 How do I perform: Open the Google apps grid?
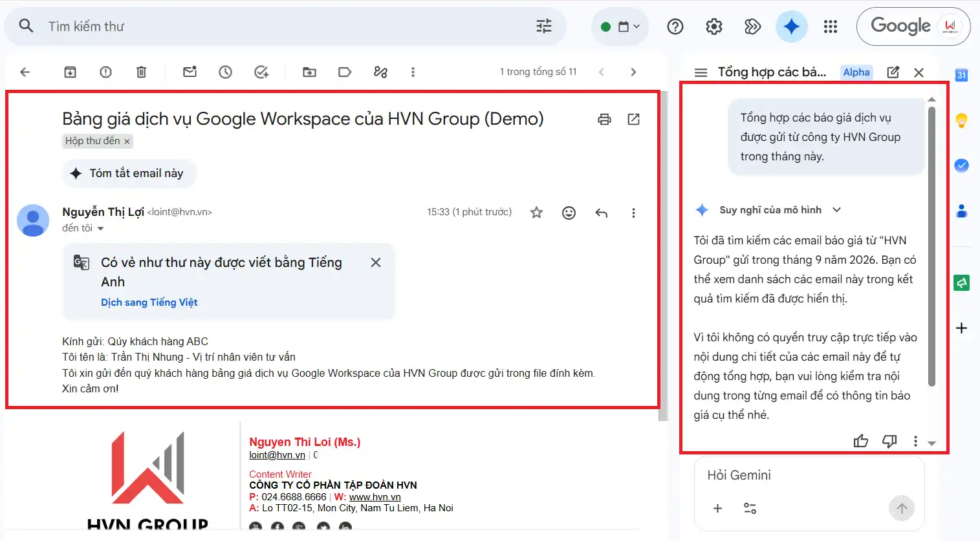(x=831, y=27)
